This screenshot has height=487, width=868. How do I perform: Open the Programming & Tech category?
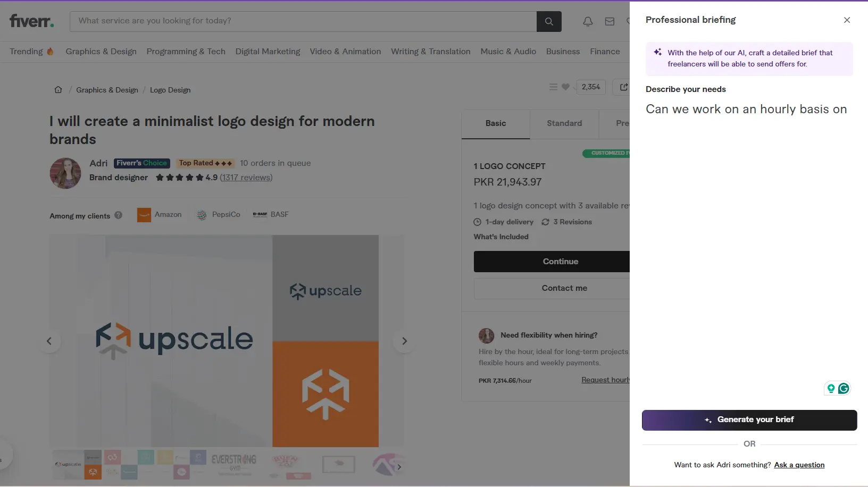[186, 52]
